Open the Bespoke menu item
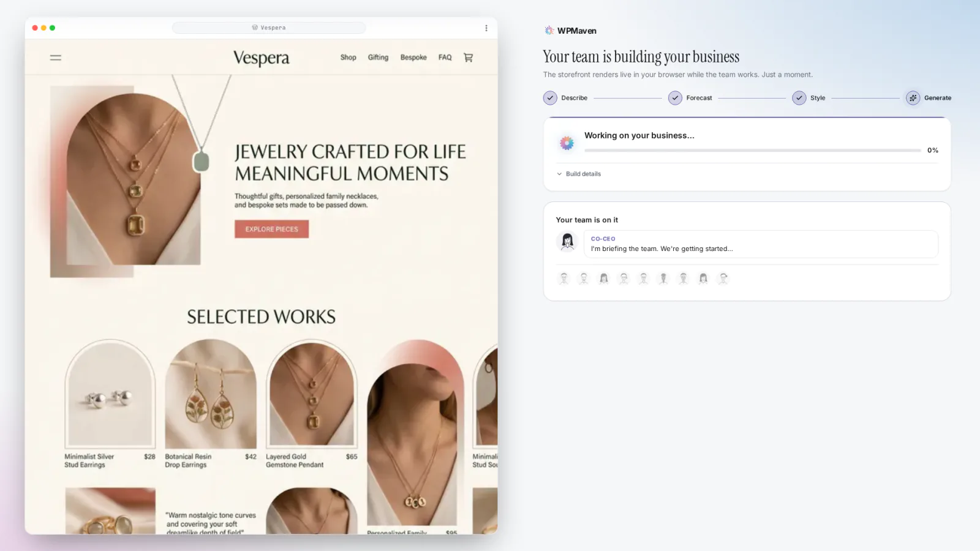The height and width of the screenshot is (551, 980). (413, 58)
